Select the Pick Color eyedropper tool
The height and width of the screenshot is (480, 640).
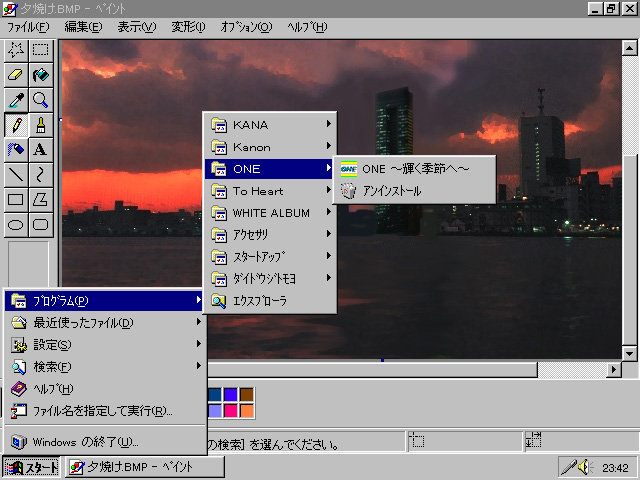click(x=16, y=100)
